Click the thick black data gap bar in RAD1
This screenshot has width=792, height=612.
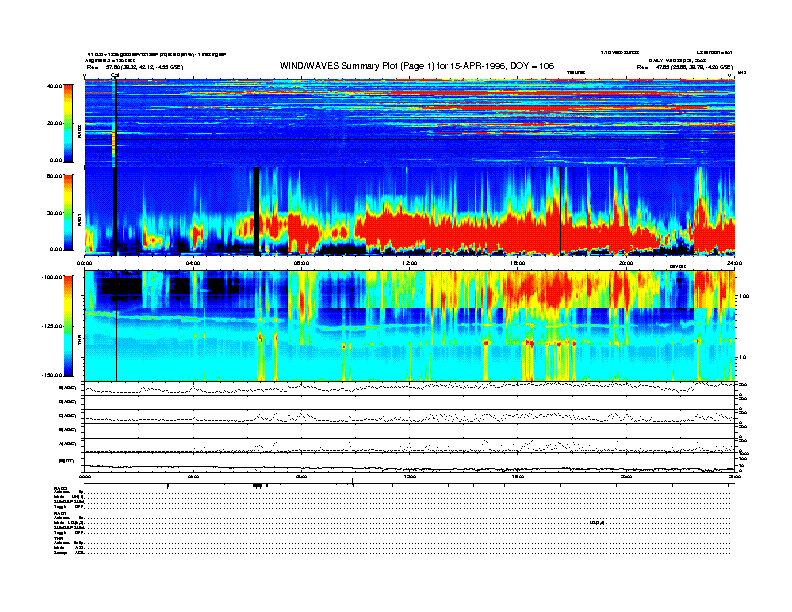[257, 211]
